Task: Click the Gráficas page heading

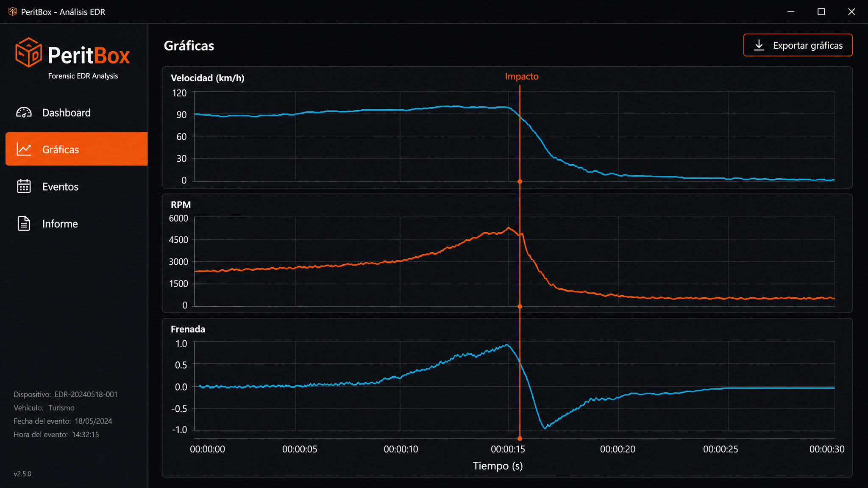Action: coord(189,46)
